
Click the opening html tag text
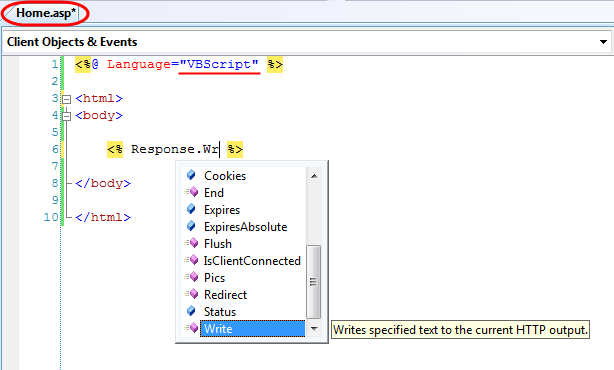click(x=99, y=98)
